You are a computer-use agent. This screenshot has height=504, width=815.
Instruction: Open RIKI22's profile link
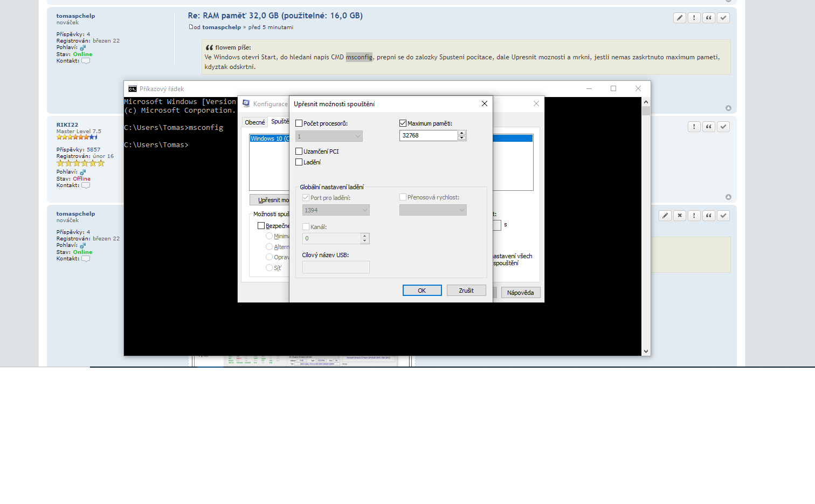click(67, 125)
